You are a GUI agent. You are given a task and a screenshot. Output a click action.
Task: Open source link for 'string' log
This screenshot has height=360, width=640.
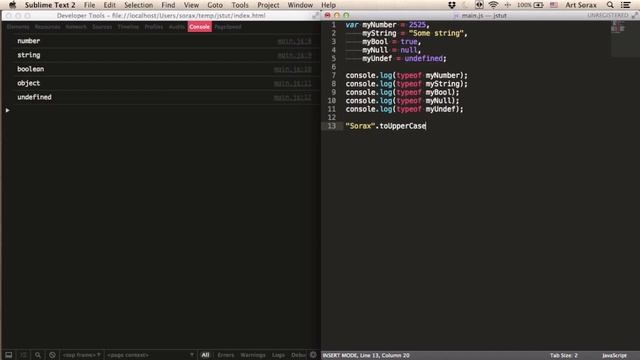tap(294, 55)
